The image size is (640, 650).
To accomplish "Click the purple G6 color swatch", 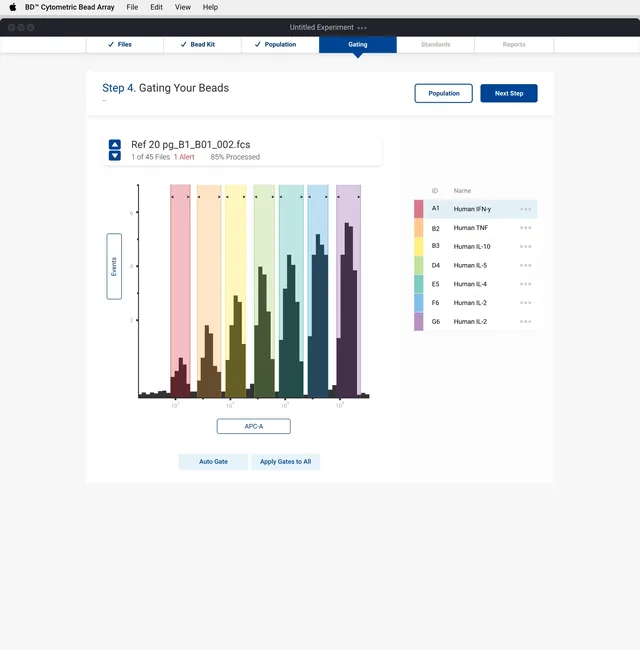I will click(x=419, y=322).
